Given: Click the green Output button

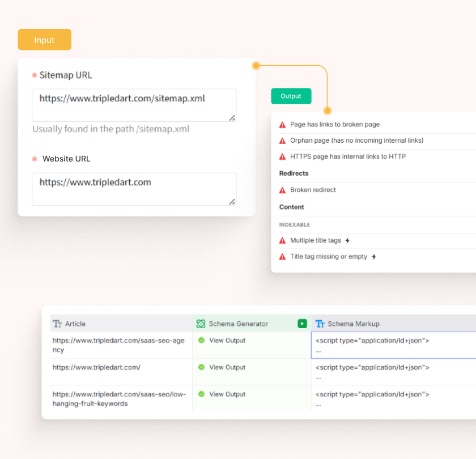Looking at the screenshot, I should [291, 96].
